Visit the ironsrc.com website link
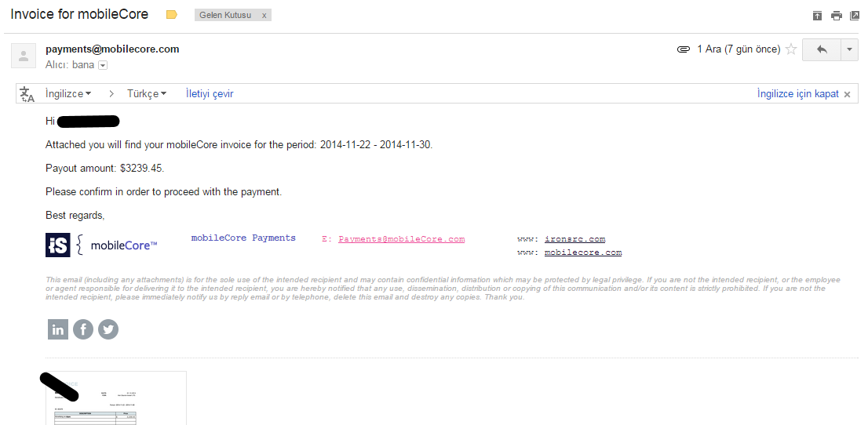The width and height of the screenshot is (868, 425). [574, 239]
